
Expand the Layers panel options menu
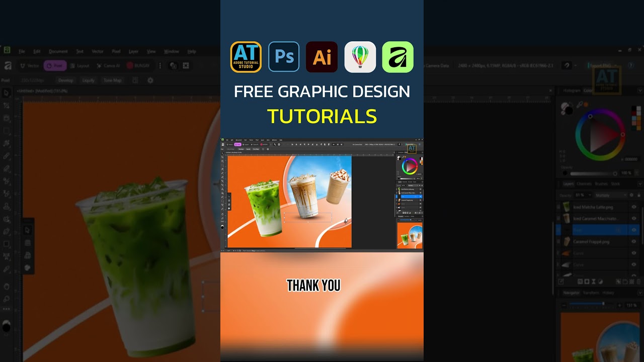pos(639,184)
